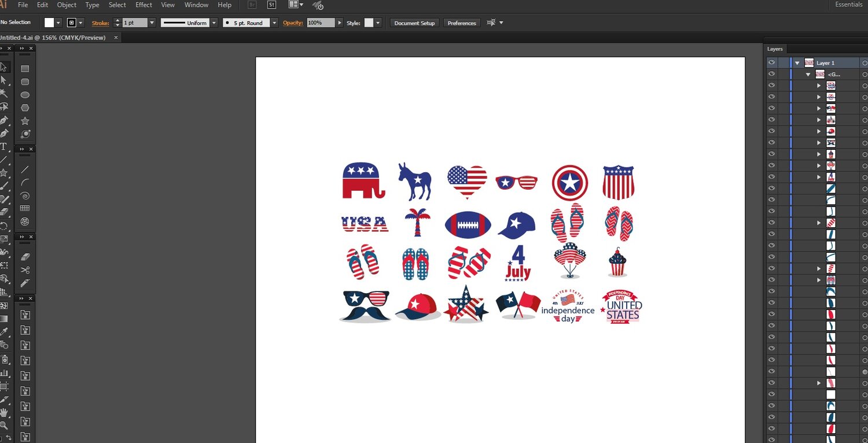Select the Arc tool
868x443 pixels.
(x=25, y=182)
